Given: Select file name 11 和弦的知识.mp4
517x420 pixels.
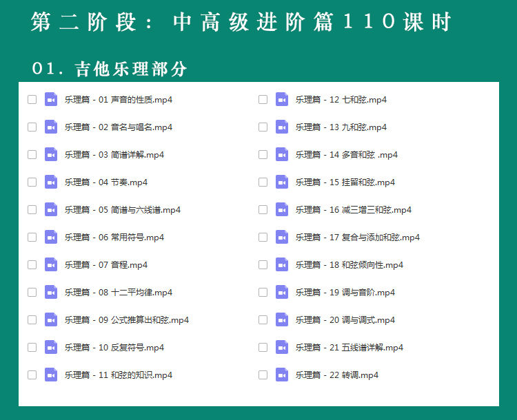Looking at the screenshot, I should click(118, 375).
